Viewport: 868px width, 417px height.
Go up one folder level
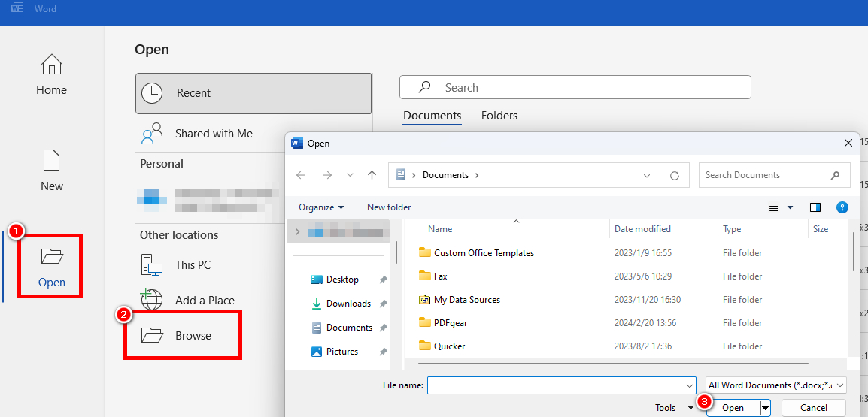coord(372,175)
